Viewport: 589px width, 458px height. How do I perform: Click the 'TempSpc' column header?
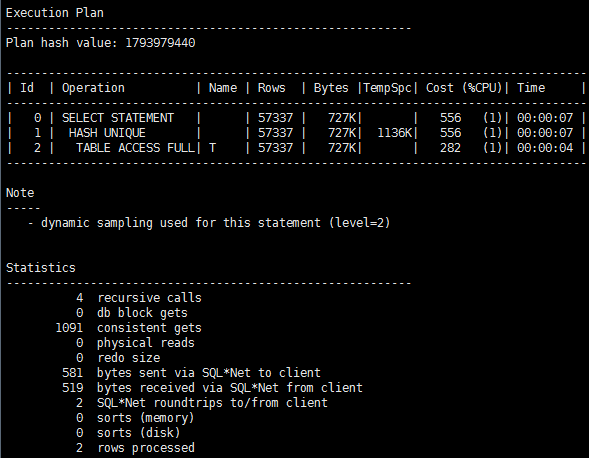pyautogui.click(x=387, y=88)
